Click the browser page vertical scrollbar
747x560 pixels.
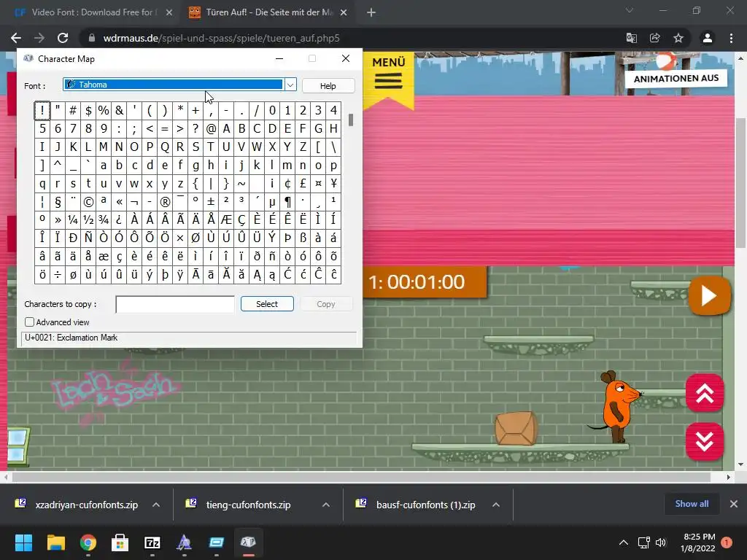(740, 183)
